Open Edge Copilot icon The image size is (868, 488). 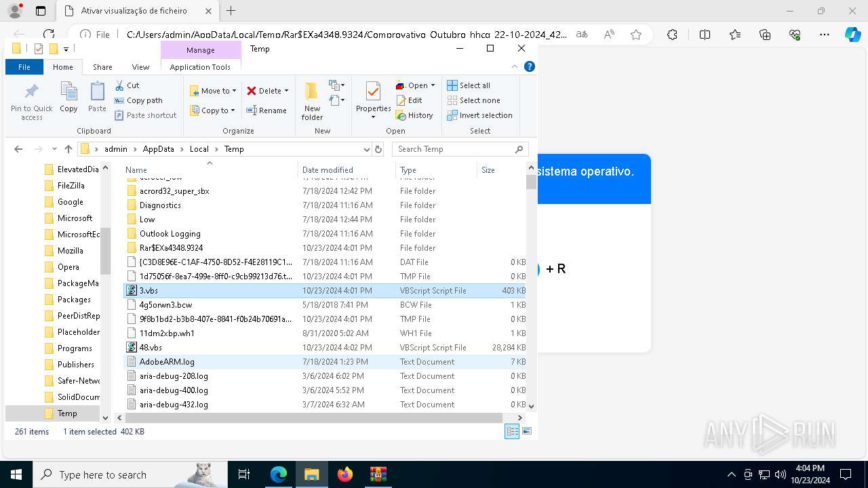pos(853,35)
